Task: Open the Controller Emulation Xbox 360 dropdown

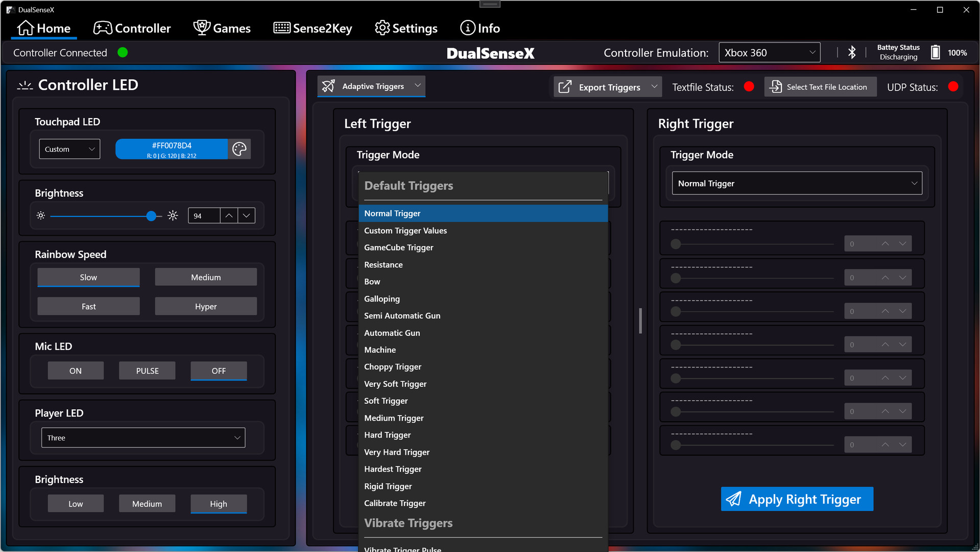Action: point(769,53)
